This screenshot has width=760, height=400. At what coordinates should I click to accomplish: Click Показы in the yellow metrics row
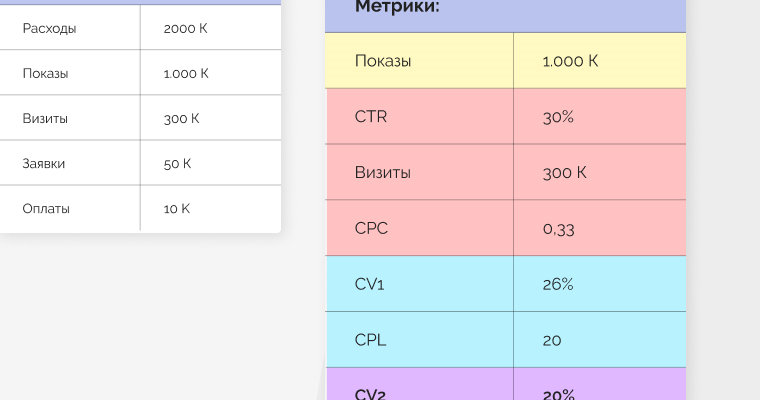383,61
